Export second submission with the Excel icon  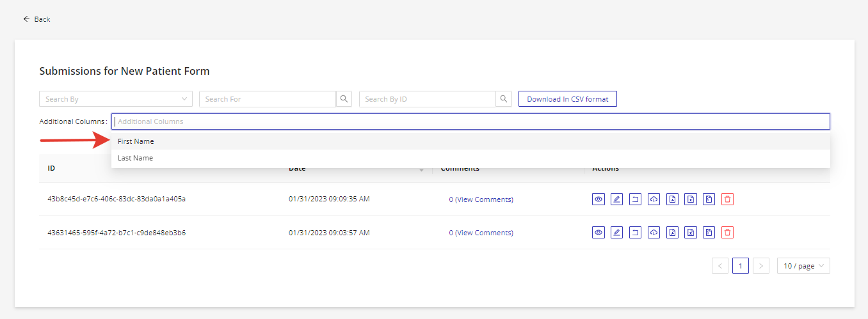coord(691,233)
